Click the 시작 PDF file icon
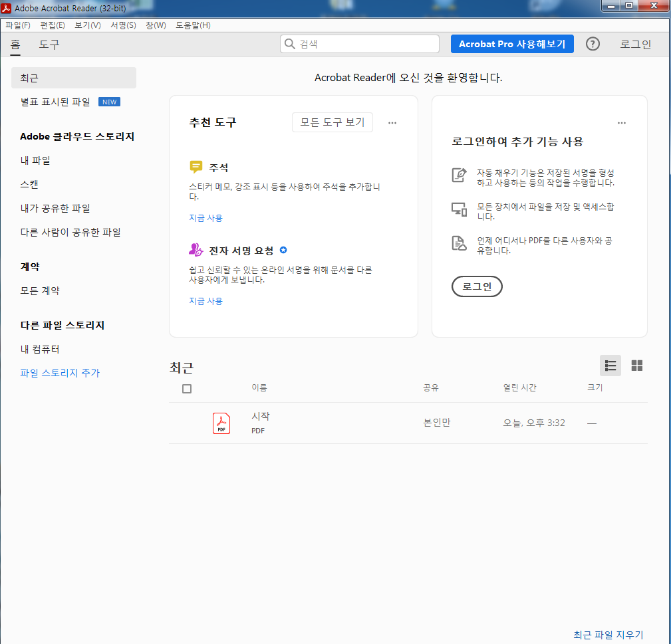This screenshot has width=671, height=644. pyautogui.click(x=221, y=423)
